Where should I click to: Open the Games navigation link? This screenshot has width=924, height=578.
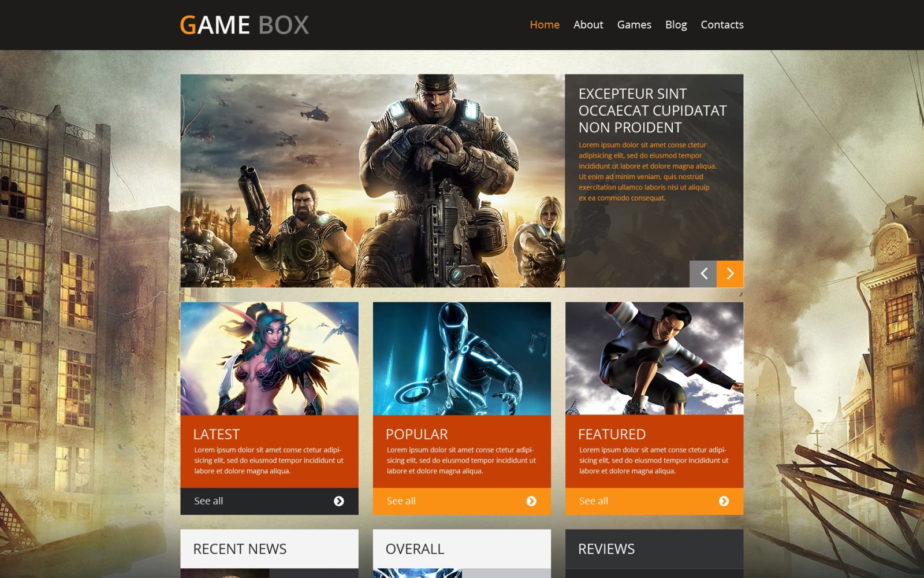(634, 25)
